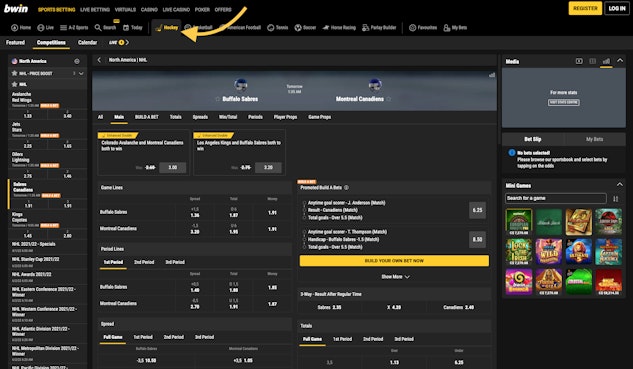
Task: Open Favourites in the sports bar
Action: click(x=423, y=27)
